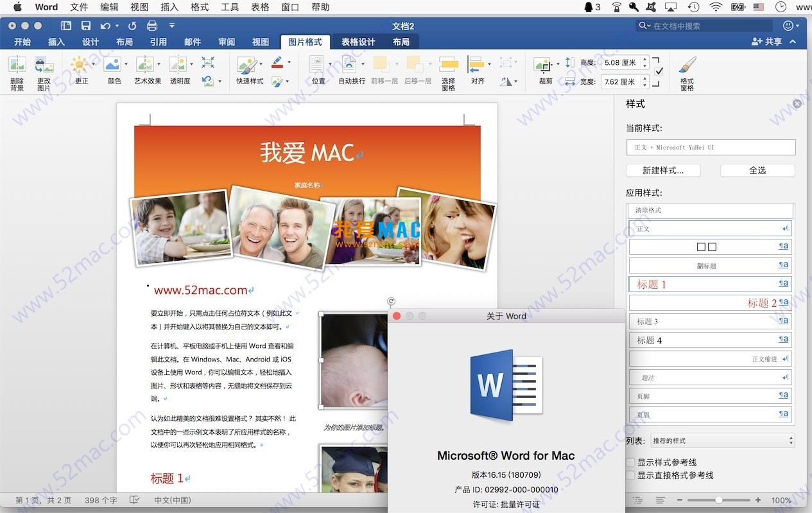
Task: Expand the Corrections (更正) dropdown arrow
Action: [93, 64]
